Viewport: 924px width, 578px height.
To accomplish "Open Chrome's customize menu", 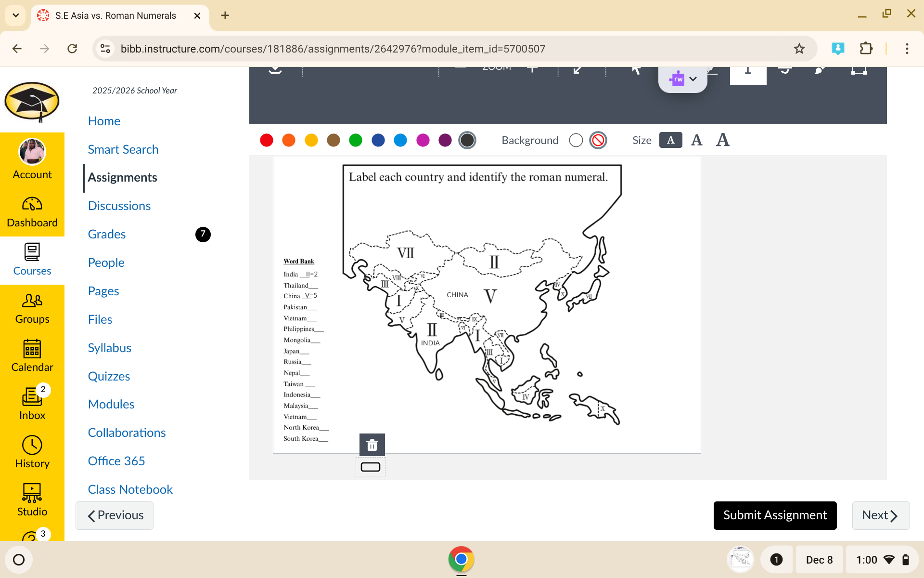I will click(x=907, y=48).
